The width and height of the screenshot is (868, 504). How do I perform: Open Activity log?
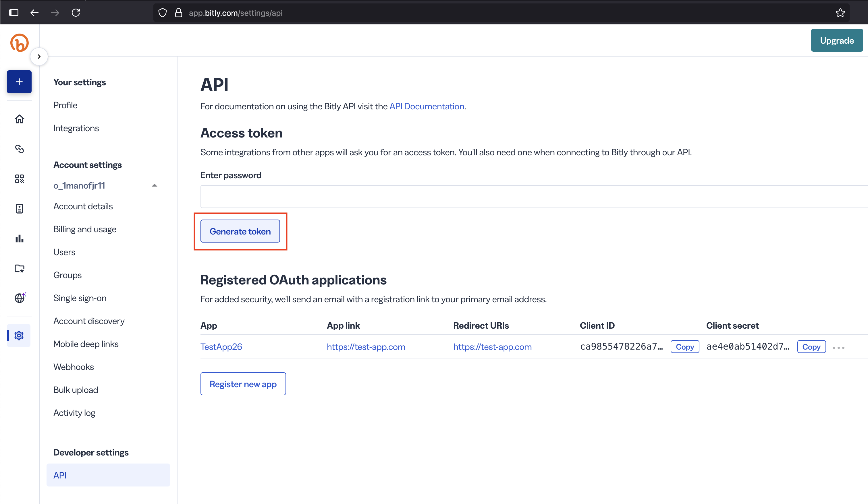[74, 413]
